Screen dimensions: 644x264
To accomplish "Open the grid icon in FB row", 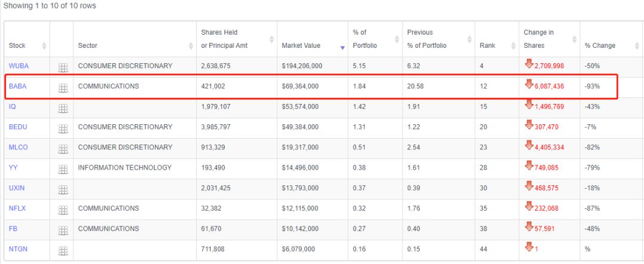I will [x=63, y=231].
